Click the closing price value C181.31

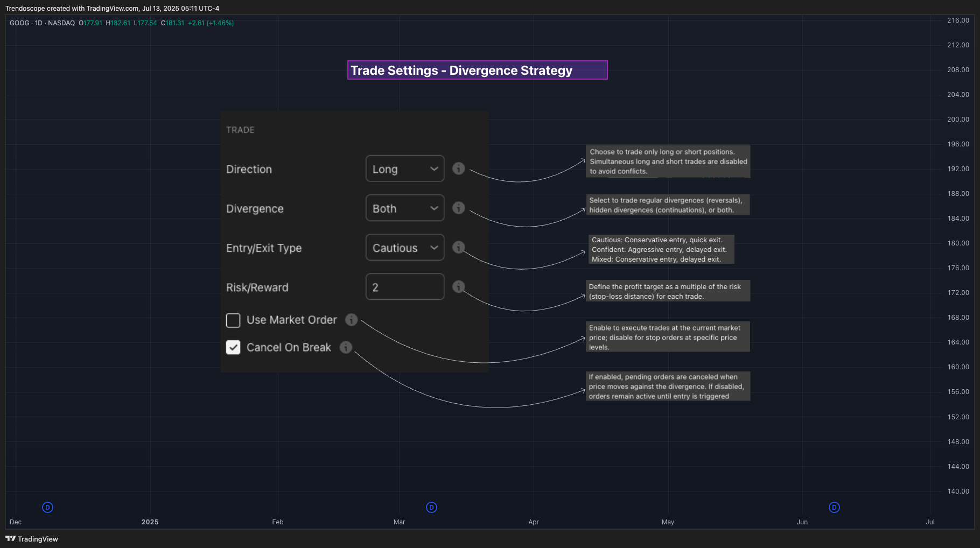[172, 23]
